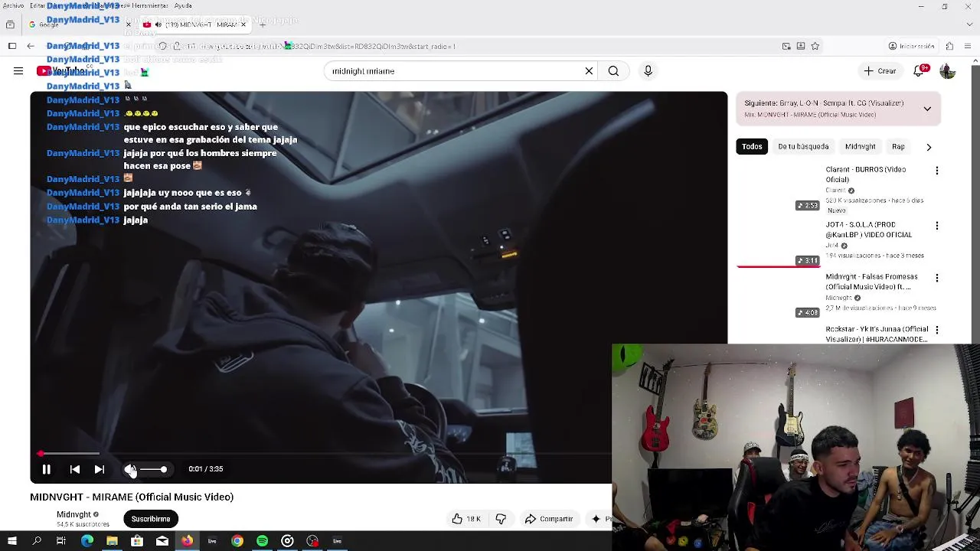Open 'JOT4 - S.O.L.A' suggested video
This screenshot has width=980, height=551.
point(868,230)
